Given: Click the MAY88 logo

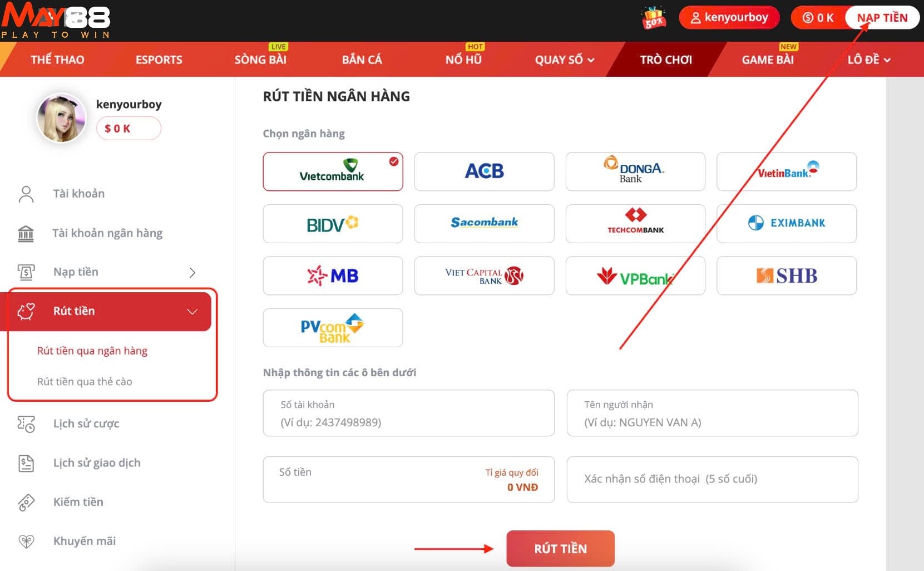Looking at the screenshot, I should point(56,21).
